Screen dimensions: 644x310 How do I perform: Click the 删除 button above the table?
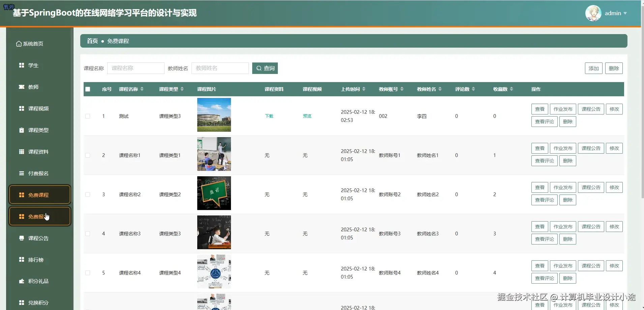pyautogui.click(x=614, y=68)
